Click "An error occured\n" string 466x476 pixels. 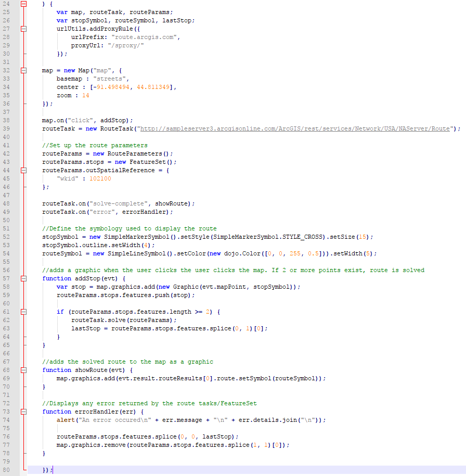tap(115, 420)
